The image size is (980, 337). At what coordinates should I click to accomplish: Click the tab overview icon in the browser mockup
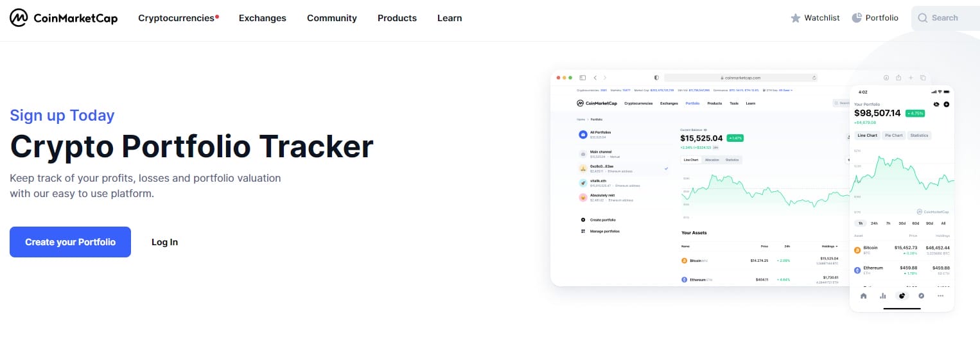[x=923, y=78]
